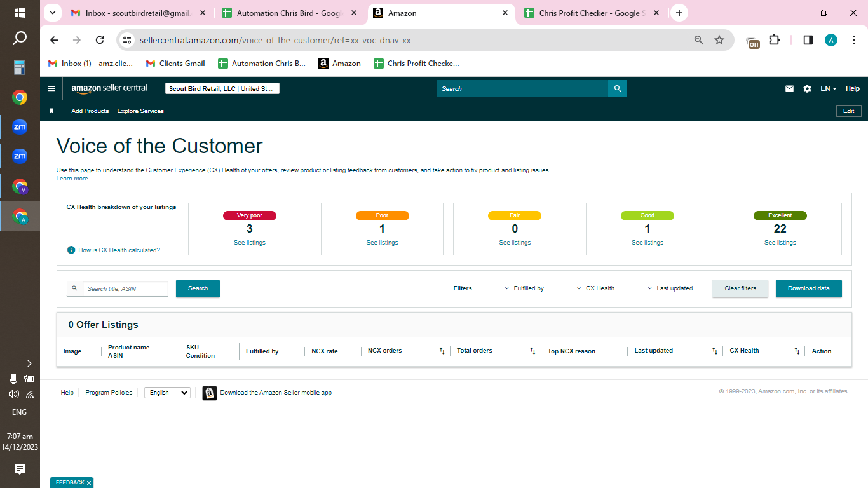
Task: Open the Seller Central messages envelope icon
Action: coord(789,89)
